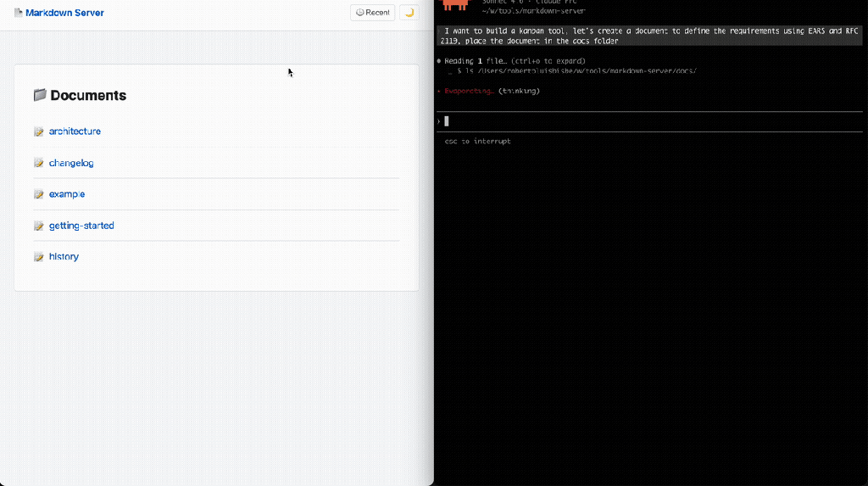
Task: Open the history document
Action: tap(64, 257)
